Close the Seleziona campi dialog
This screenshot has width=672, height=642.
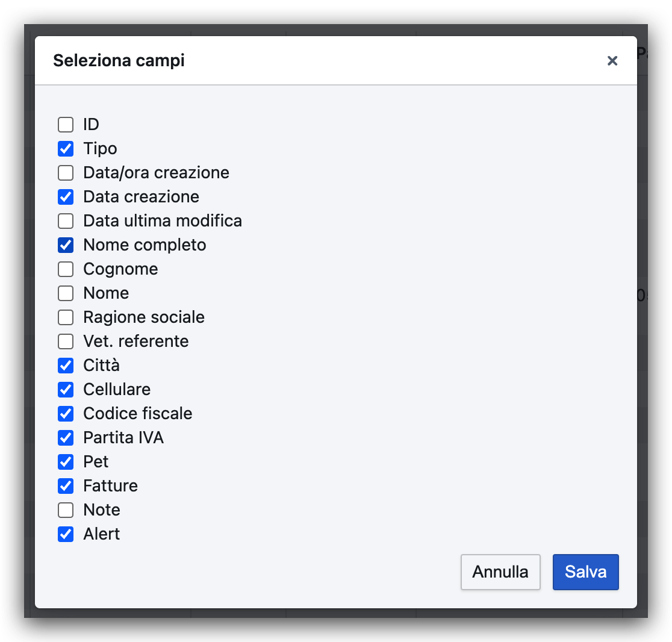coord(612,61)
